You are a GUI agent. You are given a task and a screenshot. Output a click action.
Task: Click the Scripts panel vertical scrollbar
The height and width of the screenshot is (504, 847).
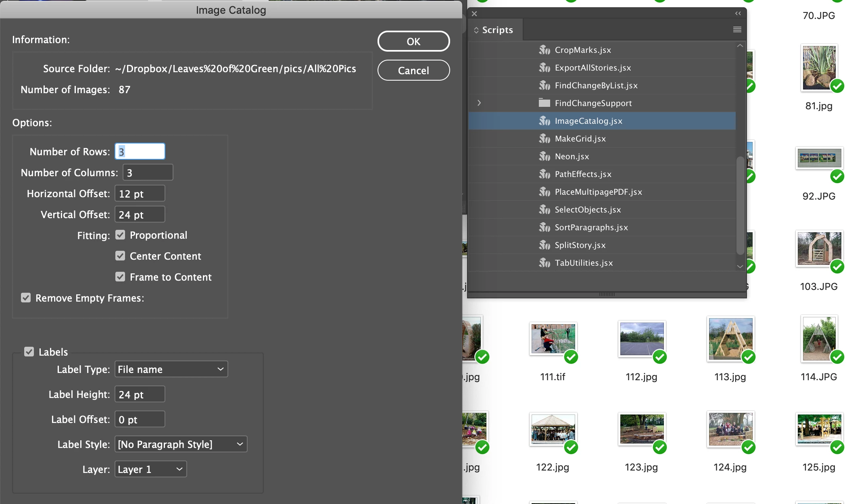[x=740, y=206]
